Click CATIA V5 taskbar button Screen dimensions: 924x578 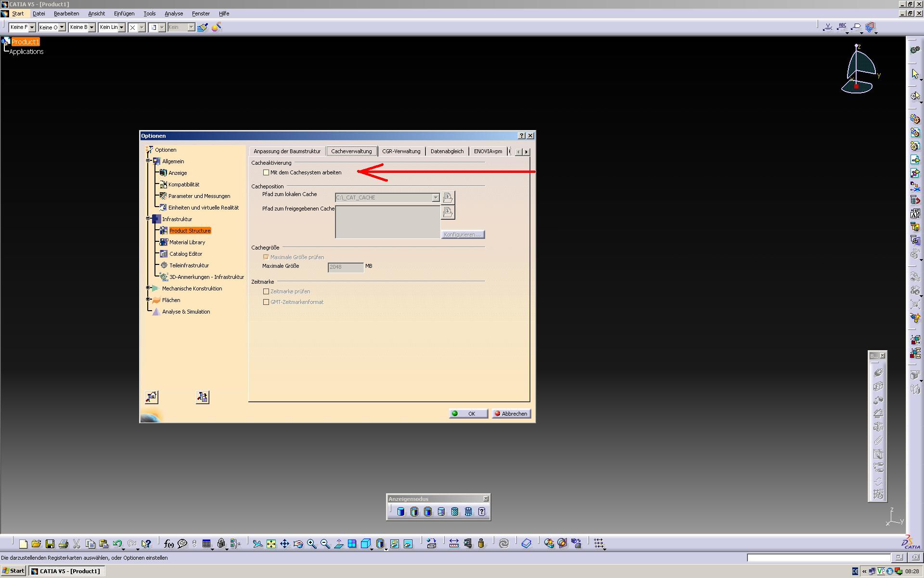point(66,571)
